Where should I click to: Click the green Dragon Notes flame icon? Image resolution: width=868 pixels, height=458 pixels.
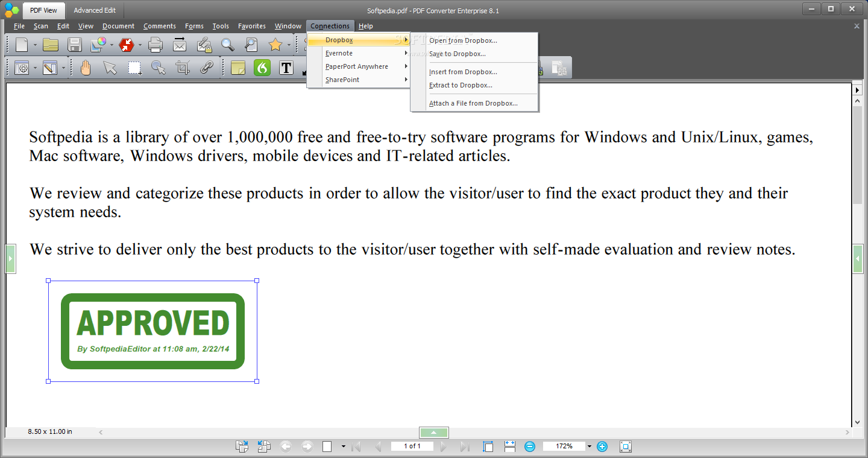(262, 68)
